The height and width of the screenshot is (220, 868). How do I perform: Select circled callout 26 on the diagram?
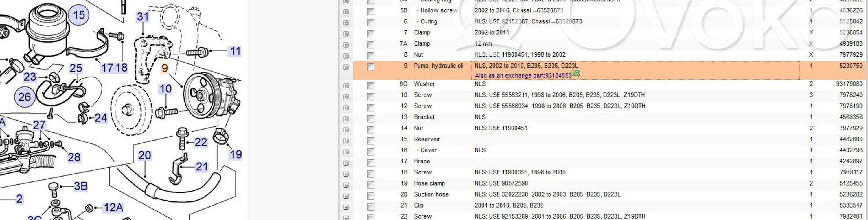(x=25, y=97)
